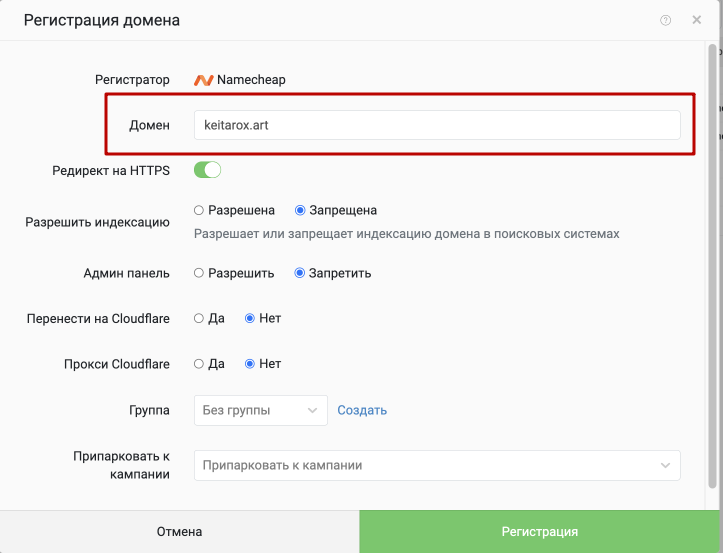Click the dialog vertical scrollbar
723x553 pixels.
tap(712, 266)
